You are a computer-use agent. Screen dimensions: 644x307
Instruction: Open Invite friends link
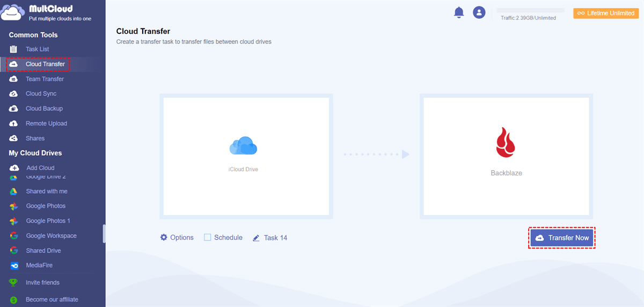(42, 282)
